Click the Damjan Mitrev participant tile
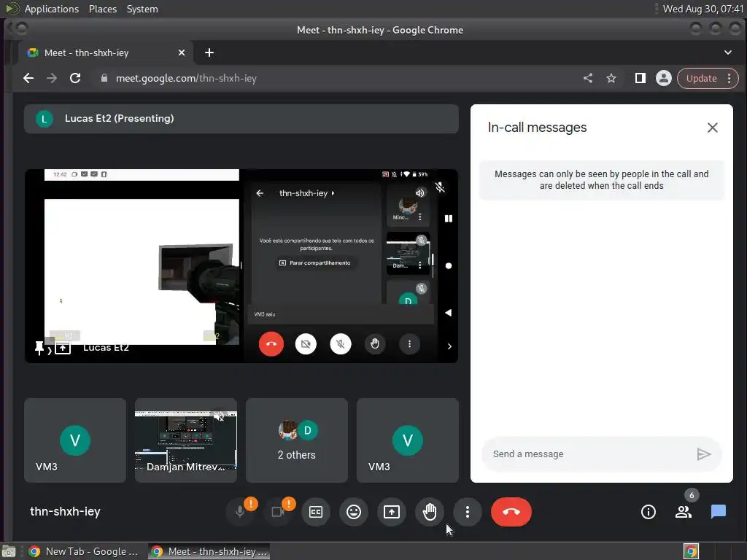 [186, 440]
